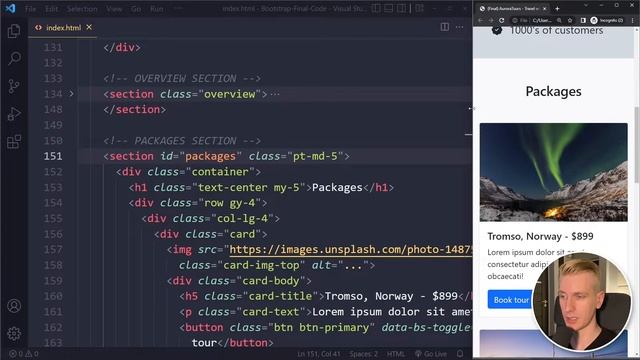Toggle the bottom panel layout icon
This screenshot has width=640, height=360.
[389, 8]
